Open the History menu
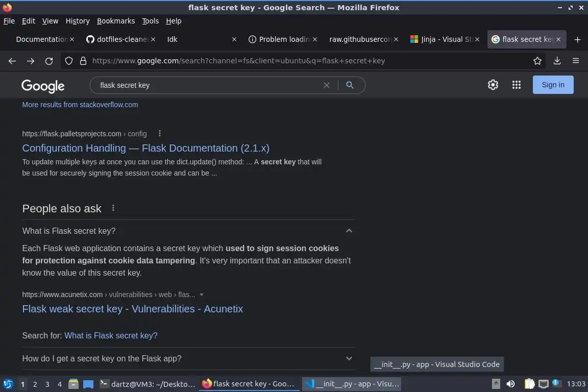The width and height of the screenshot is (588, 392). point(78,21)
